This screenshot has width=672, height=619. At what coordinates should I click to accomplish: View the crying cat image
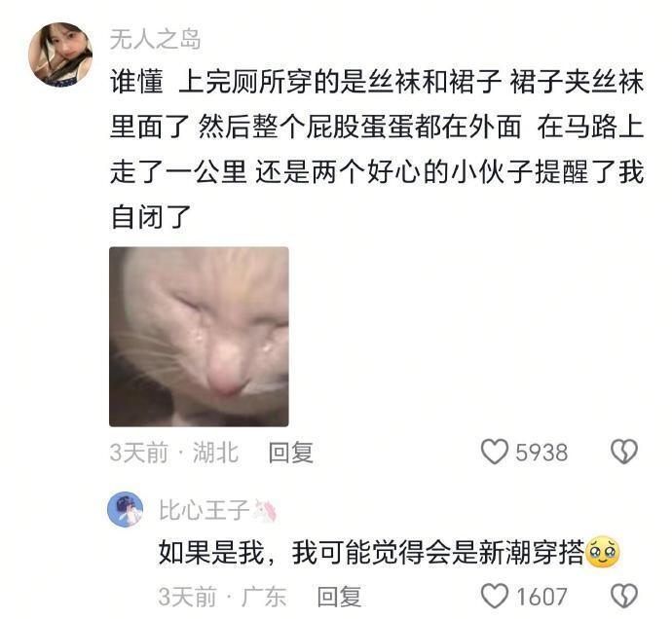coord(199,337)
